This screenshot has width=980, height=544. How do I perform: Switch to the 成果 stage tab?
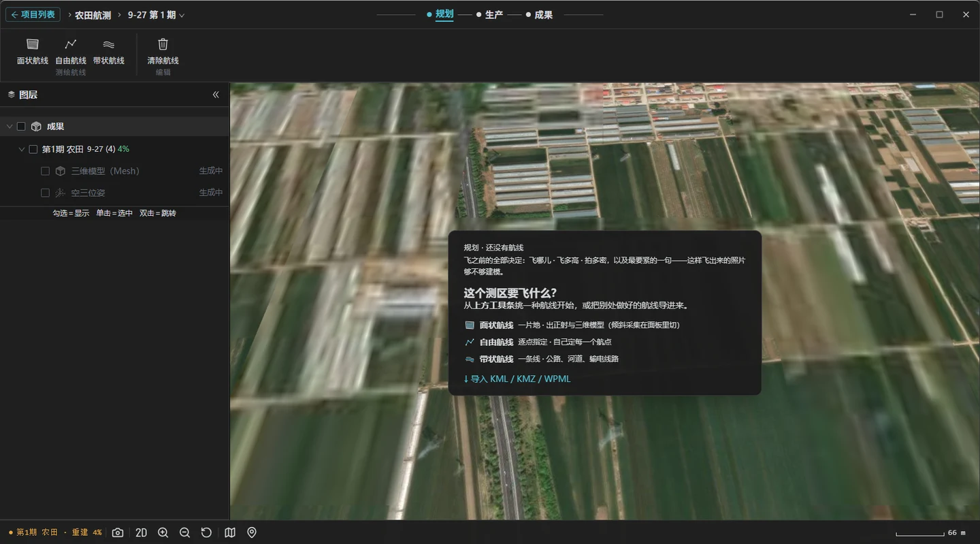[x=539, y=14]
